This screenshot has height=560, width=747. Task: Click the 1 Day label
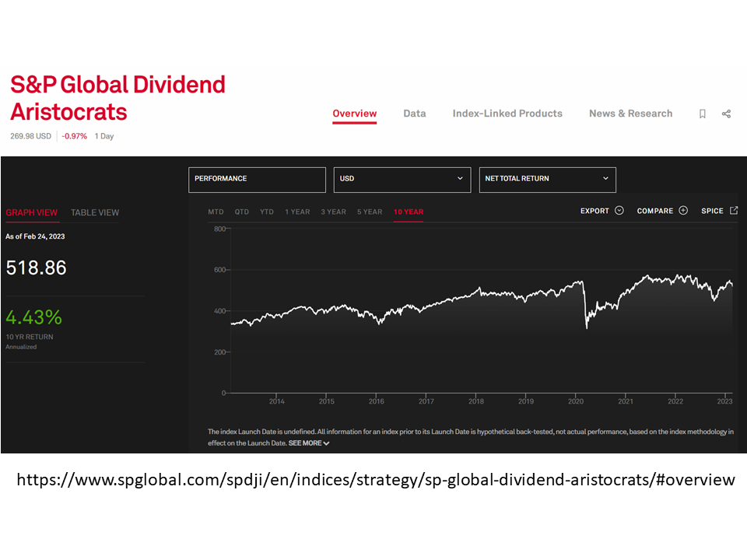tap(104, 136)
